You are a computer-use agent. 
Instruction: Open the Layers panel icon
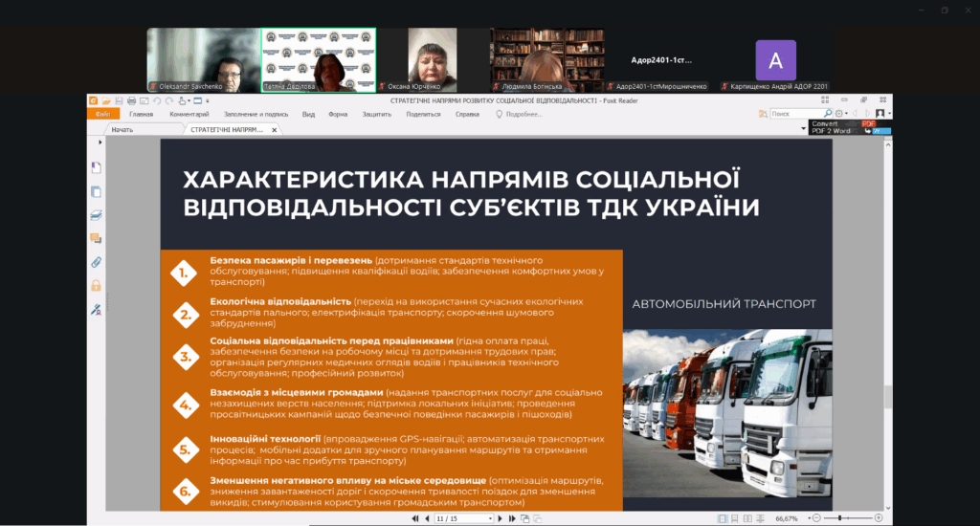[96, 214]
